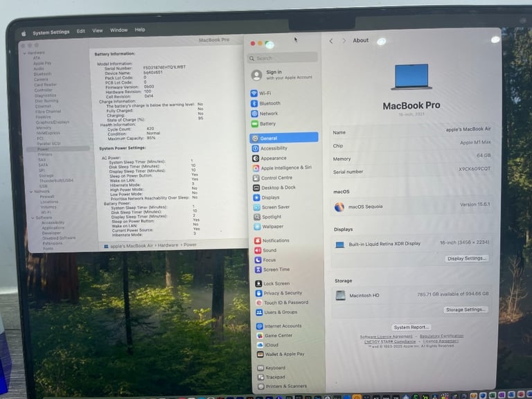532x399 pixels.
Task: Open Sound settings
Action: [x=265, y=250]
